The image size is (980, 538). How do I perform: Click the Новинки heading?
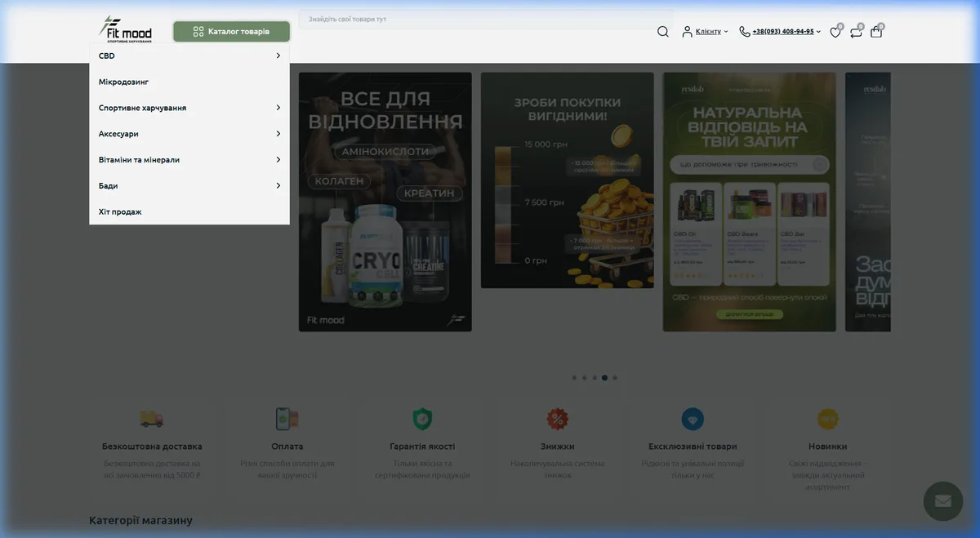tap(828, 447)
